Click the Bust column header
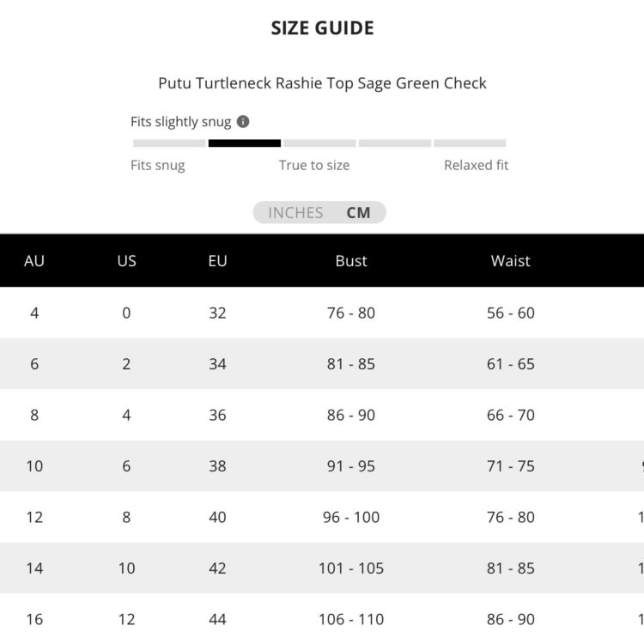 pyautogui.click(x=351, y=261)
